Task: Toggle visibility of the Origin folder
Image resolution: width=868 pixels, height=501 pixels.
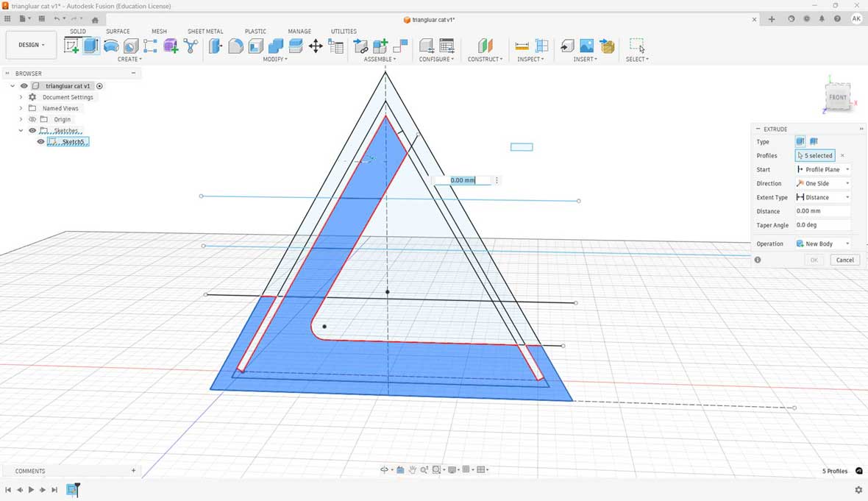Action: coord(32,118)
